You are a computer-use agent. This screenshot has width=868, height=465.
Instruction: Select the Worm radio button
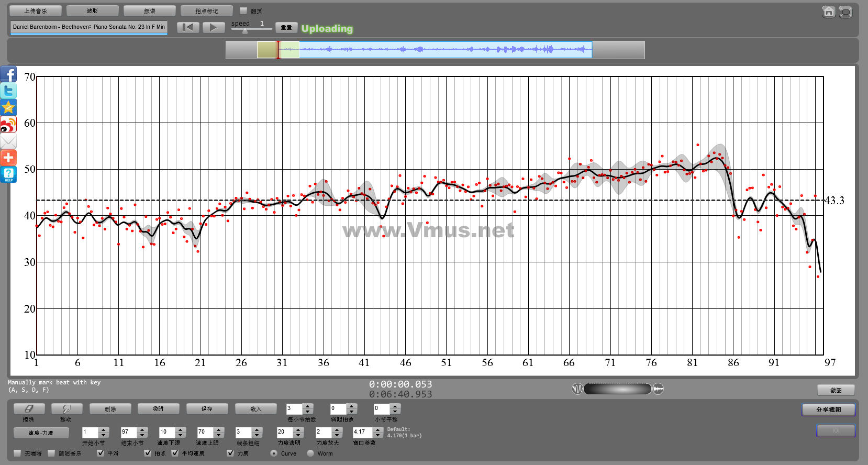pyautogui.click(x=311, y=453)
